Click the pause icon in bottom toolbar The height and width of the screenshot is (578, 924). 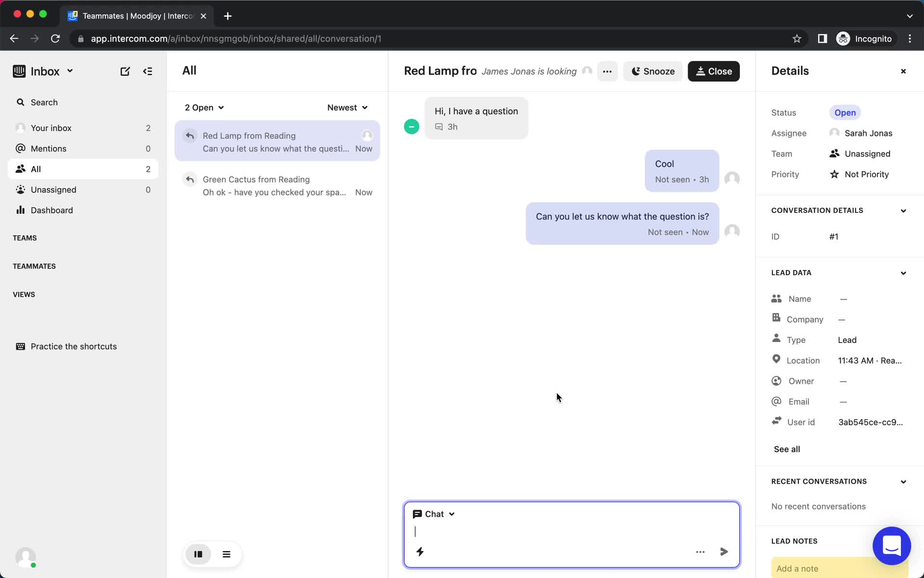[x=198, y=554]
